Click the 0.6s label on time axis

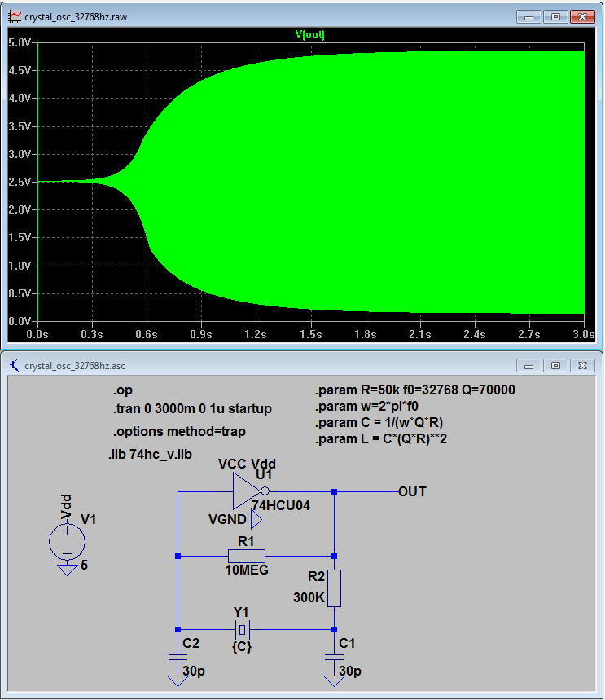click(x=147, y=334)
